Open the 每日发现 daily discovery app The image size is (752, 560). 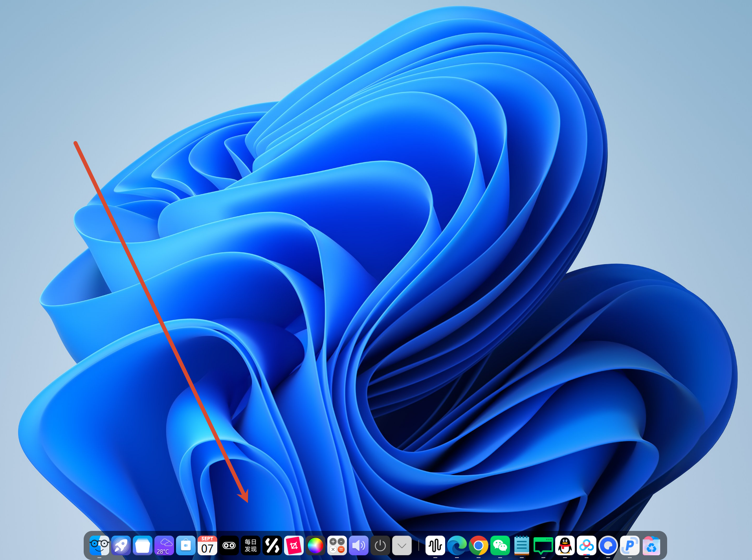[x=251, y=545]
